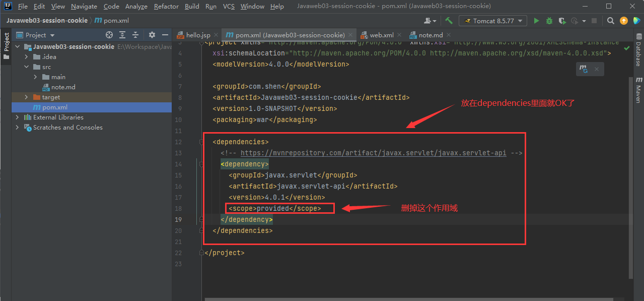Open the user account icon menu
The width and height of the screenshot is (644, 301).
430,21
